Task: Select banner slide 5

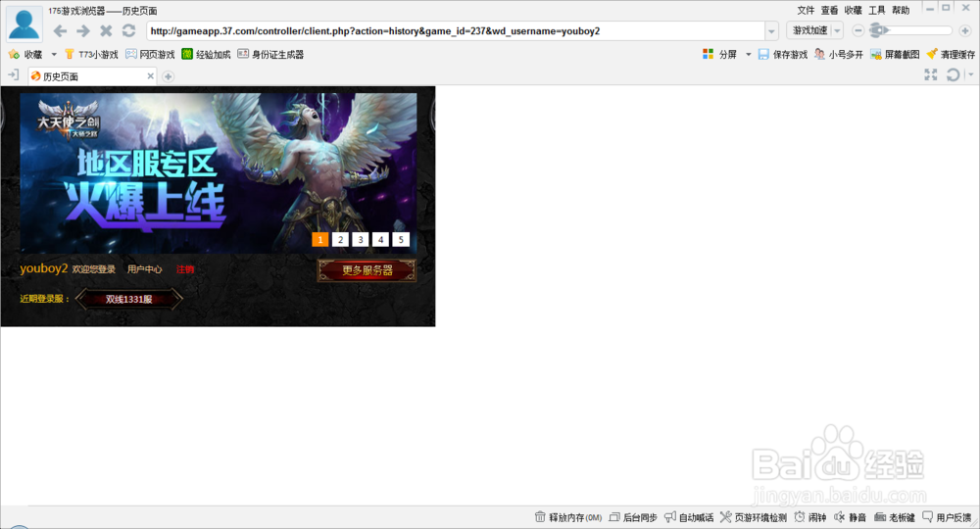Action: [x=401, y=239]
